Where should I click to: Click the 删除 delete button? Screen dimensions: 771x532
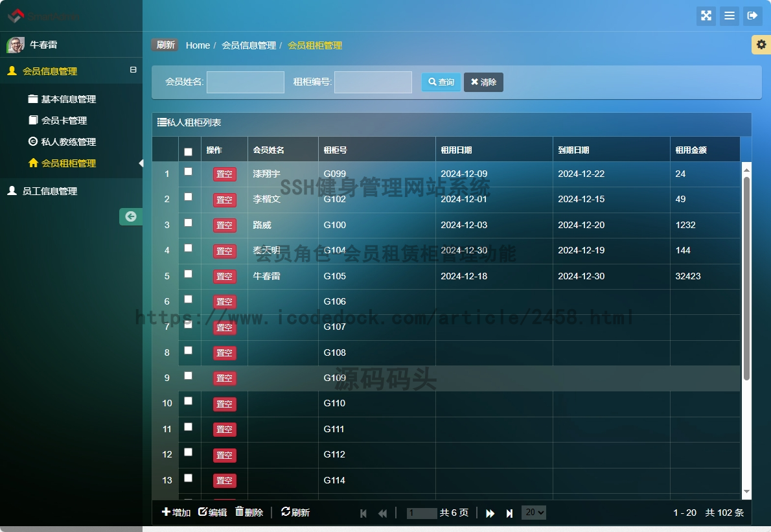[x=249, y=513]
